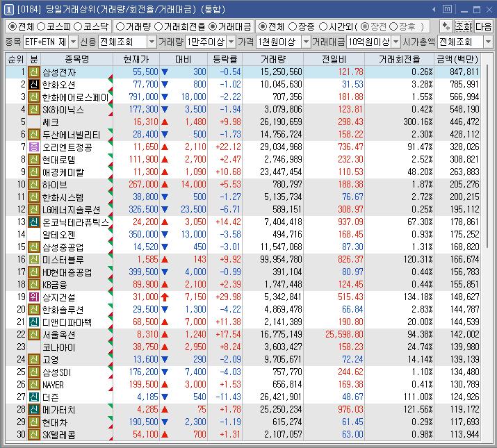497x448 pixels.
Task: Click the red up triangle on 쎄크 row
Action: click(x=165, y=122)
